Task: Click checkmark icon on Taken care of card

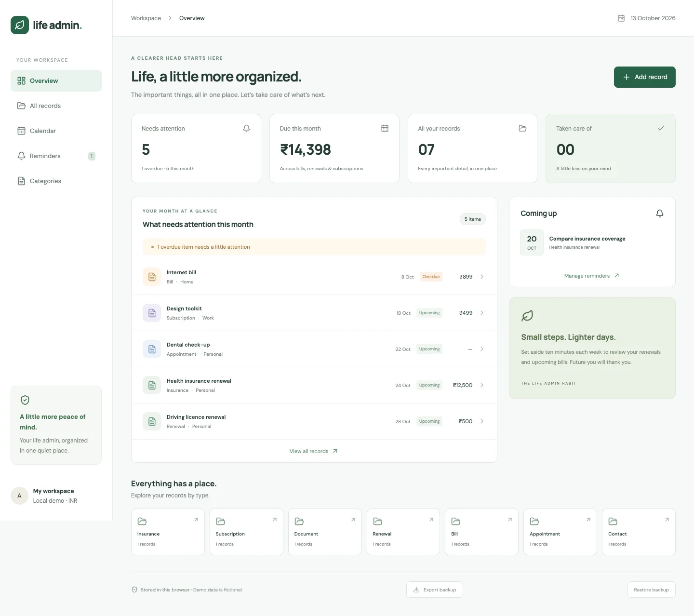Action: [x=661, y=128]
